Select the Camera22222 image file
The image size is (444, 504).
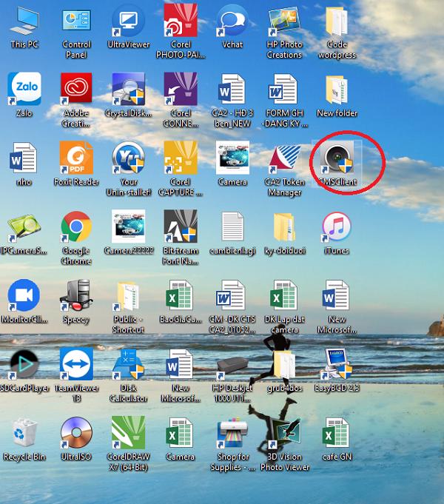click(128, 226)
